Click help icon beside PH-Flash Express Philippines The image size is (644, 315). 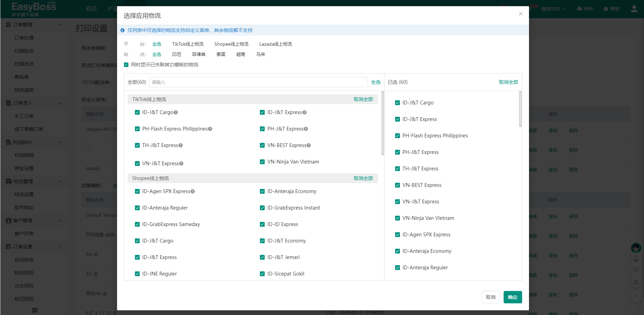click(210, 129)
